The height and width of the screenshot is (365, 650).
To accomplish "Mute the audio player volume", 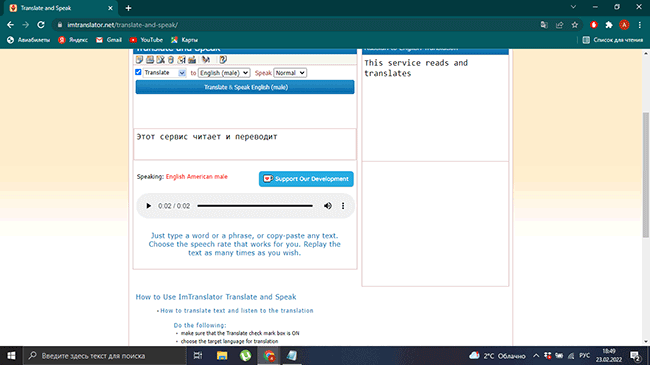I will coord(327,206).
